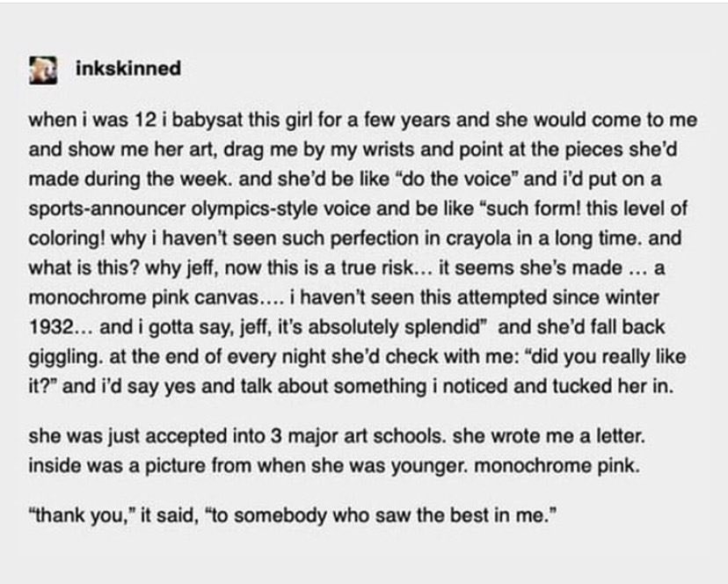
Task: Open the inkskinned profile avatar
Action: click(x=43, y=70)
